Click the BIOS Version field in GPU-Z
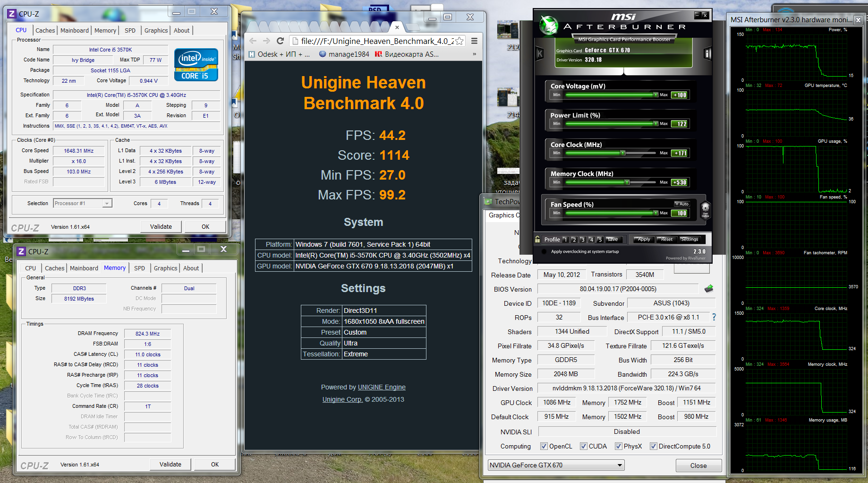 tap(618, 289)
